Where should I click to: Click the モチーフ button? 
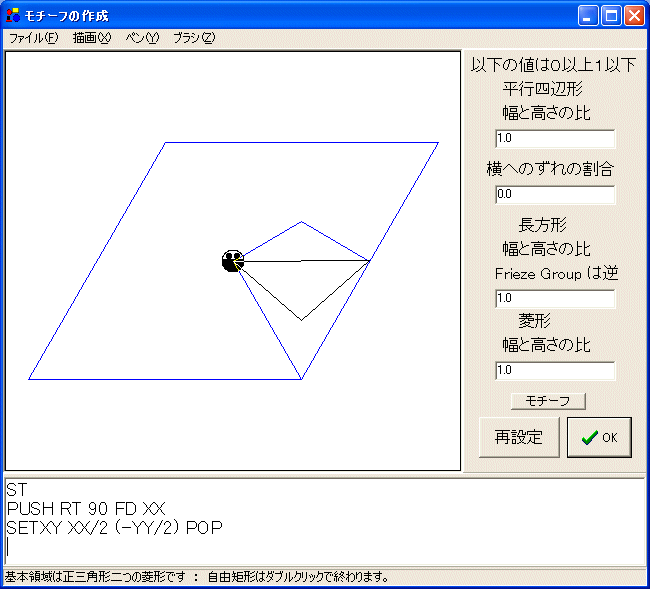[548, 401]
